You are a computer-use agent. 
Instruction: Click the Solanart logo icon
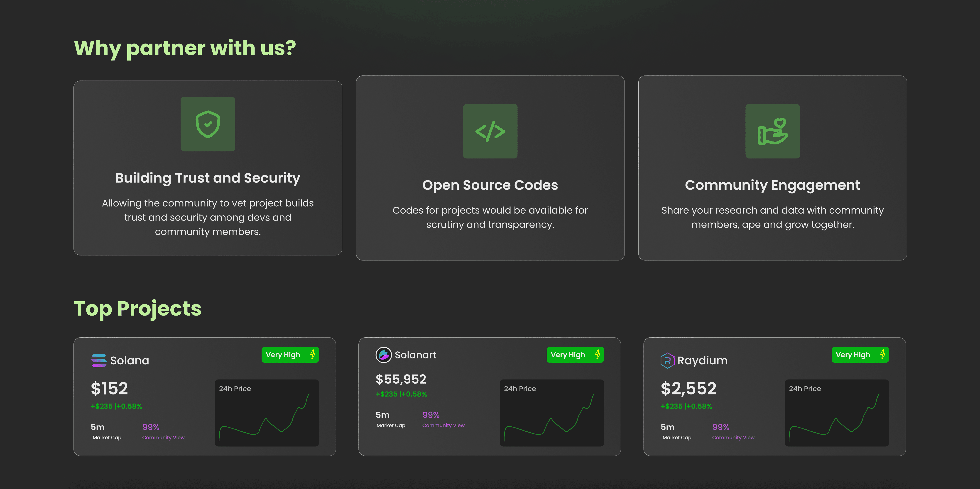(383, 355)
